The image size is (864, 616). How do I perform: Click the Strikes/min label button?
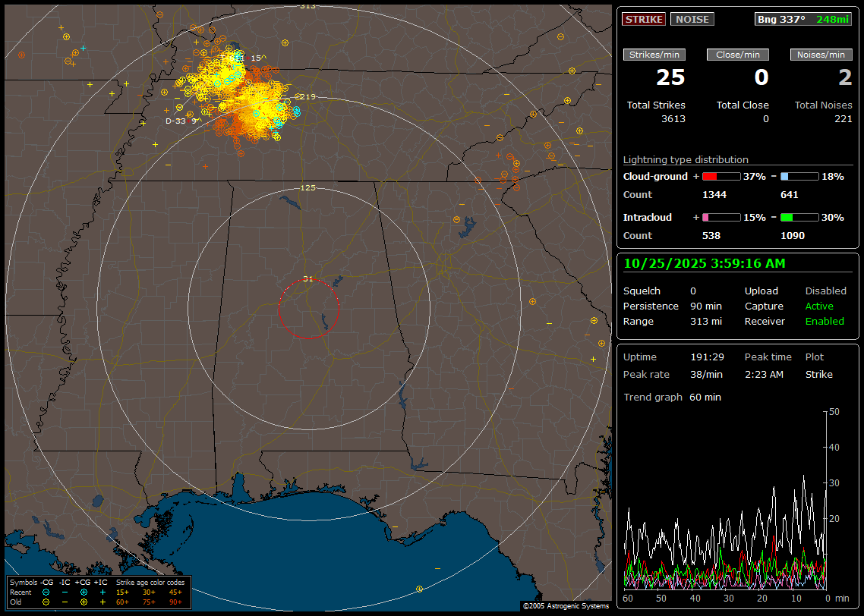point(654,55)
